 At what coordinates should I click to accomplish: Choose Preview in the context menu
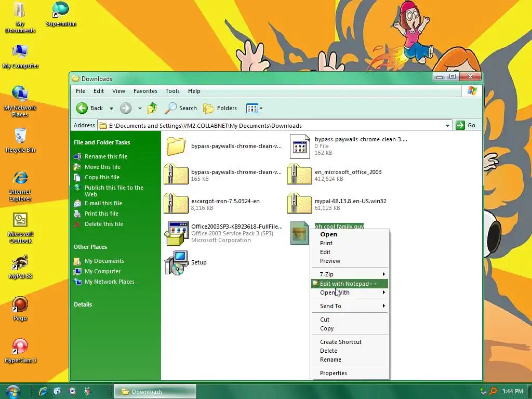(x=350, y=261)
